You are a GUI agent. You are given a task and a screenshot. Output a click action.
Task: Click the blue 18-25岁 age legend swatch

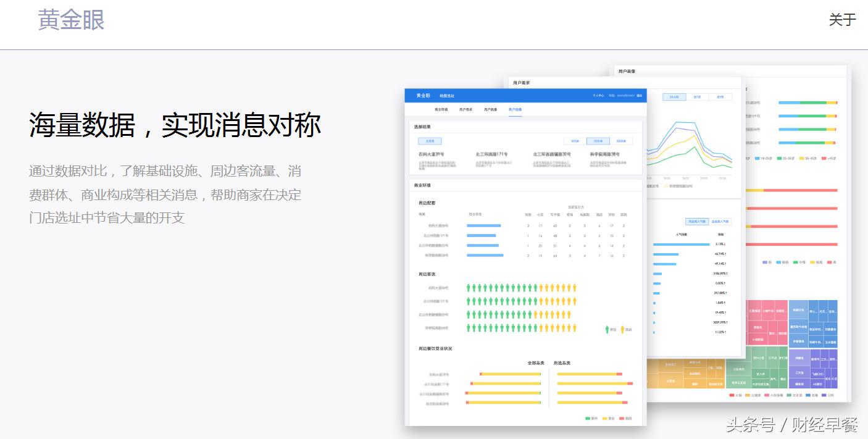tap(757, 158)
